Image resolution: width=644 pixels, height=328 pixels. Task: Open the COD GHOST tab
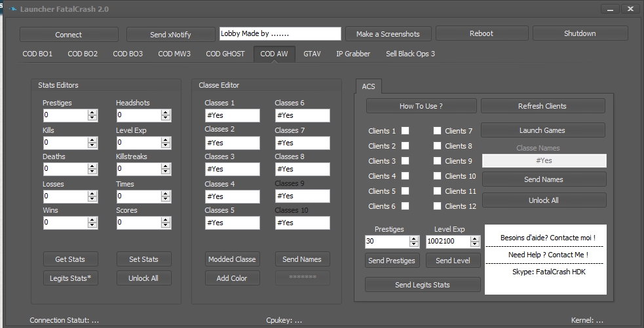pos(225,54)
